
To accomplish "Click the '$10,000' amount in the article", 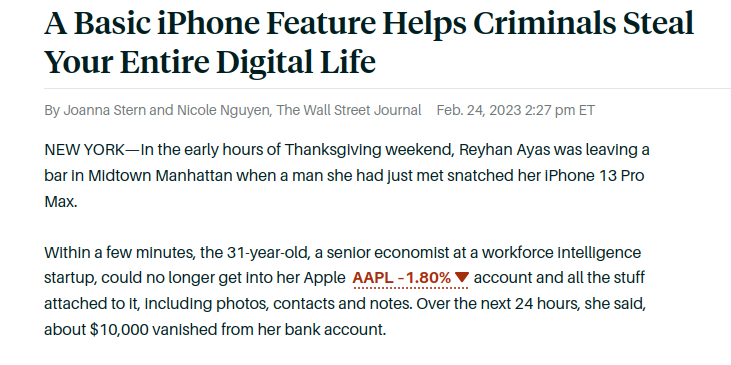I will click(120, 330).
